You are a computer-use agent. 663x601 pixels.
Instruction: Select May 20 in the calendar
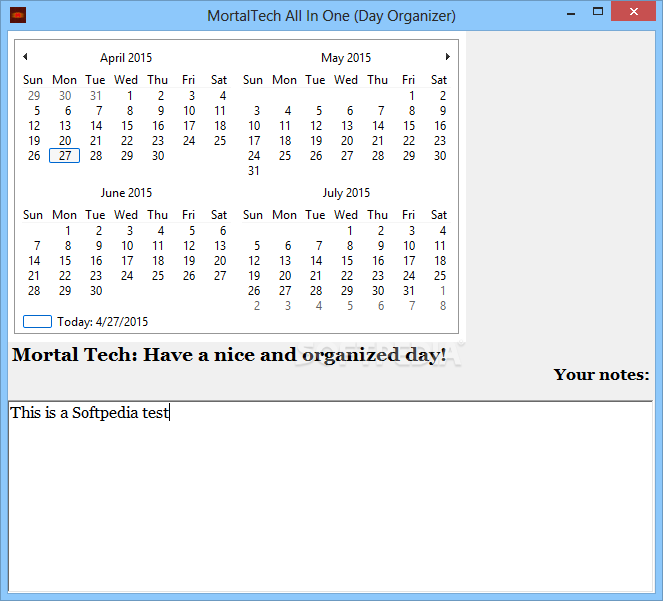tap(347, 141)
